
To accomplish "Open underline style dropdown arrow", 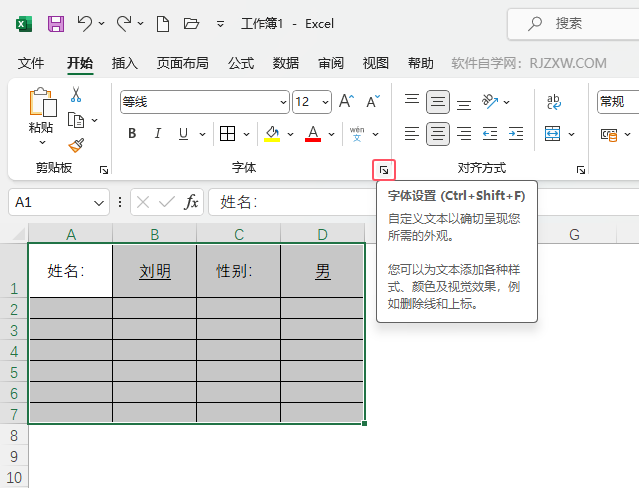I will [x=202, y=134].
